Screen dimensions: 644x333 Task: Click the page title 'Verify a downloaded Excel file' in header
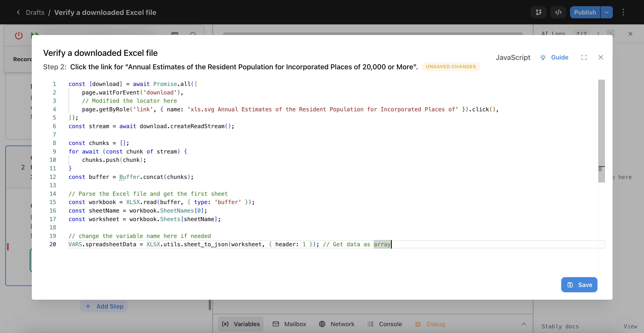105,12
